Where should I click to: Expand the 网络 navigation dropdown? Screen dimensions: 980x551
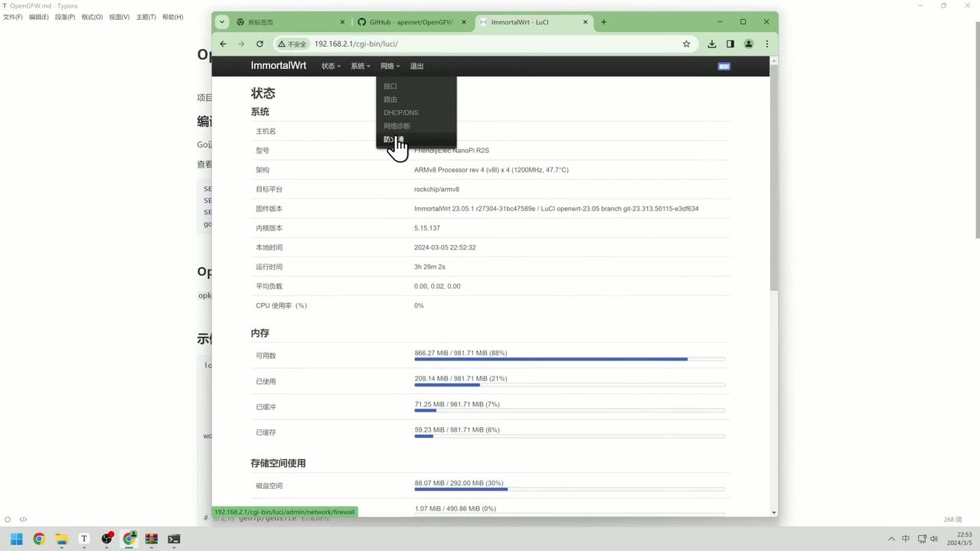tap(389, 66)
